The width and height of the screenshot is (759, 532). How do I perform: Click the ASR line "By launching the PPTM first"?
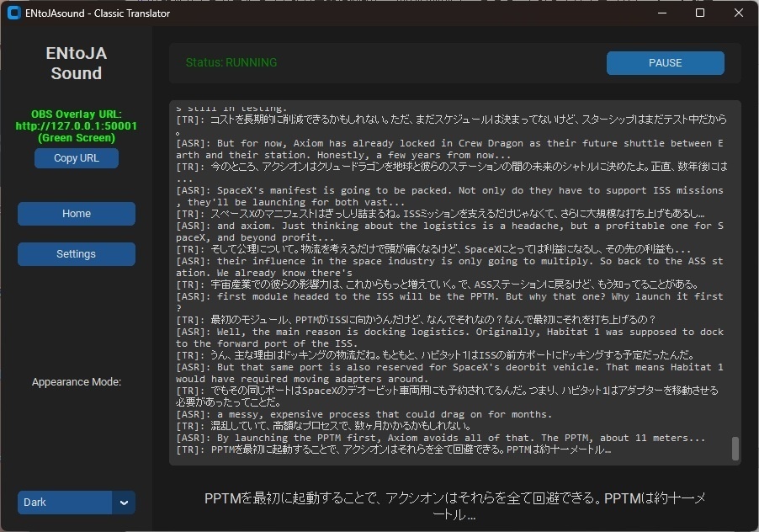440,438
